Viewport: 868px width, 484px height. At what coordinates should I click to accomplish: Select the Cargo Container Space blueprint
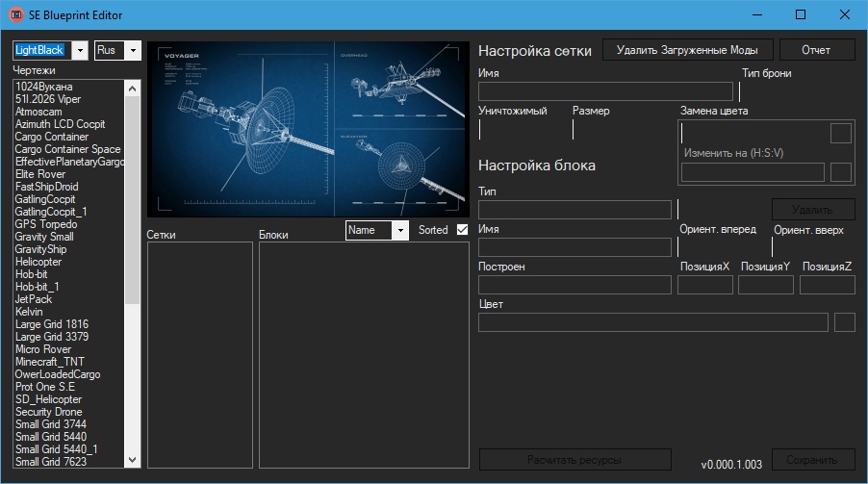tap(69, 149)
